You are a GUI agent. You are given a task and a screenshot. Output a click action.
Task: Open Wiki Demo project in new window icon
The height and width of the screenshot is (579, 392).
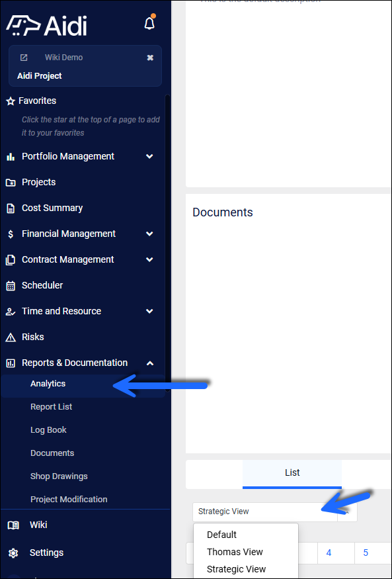click(24, 58)
